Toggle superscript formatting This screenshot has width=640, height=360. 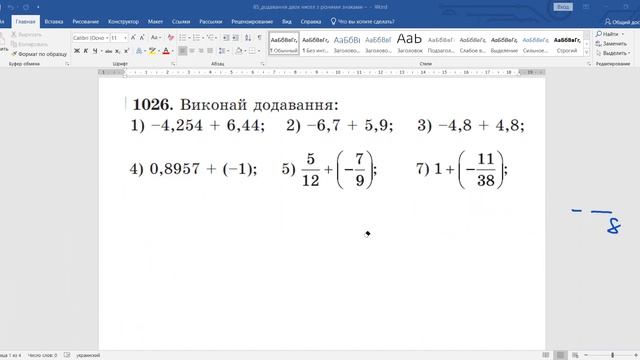pos(127,51)
